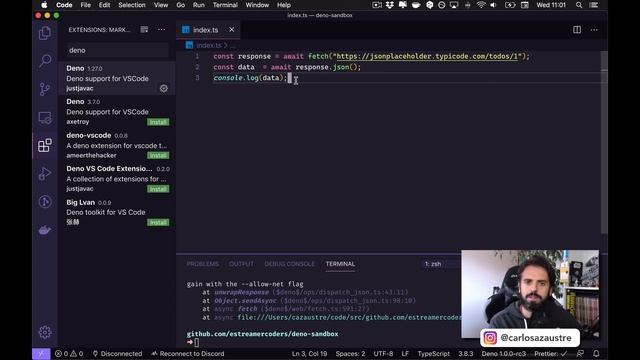Viewport: 640px width, 360px height.
Task: Open Source Control view in activity bar
Action: click(x=45, y=89)
